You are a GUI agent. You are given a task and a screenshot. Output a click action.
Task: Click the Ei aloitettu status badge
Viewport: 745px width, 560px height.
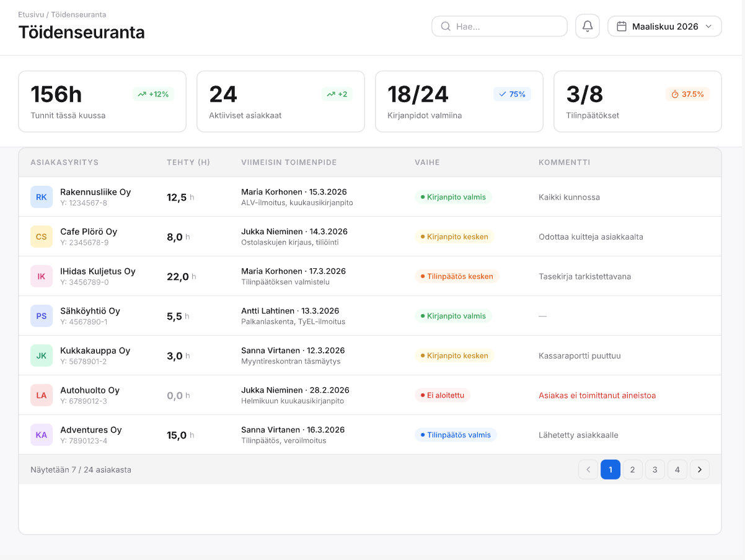tap(443, 395)
